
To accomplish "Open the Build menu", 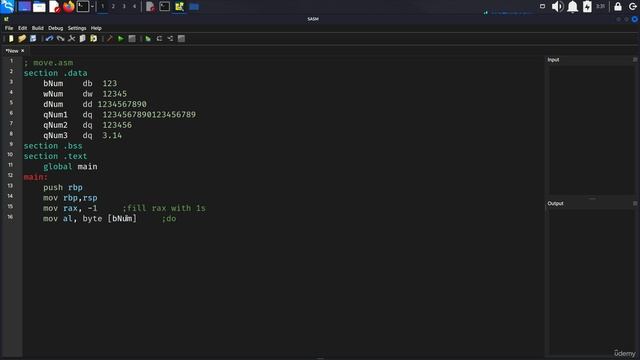I will click(x=38, y=28).
